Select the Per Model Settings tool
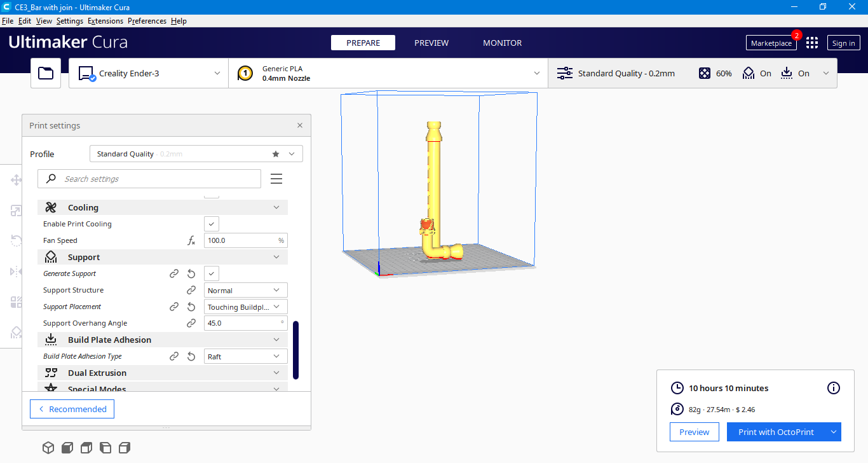868x463 pixels. pyautogui.click(x=17, y=302)
